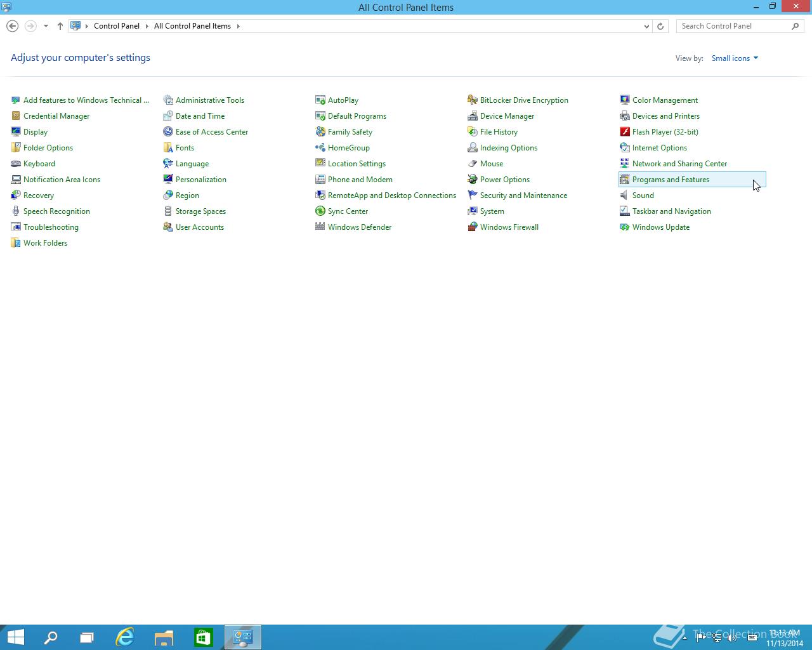The height and width of the screenshot is (650, 812).
Task: Open Credential Manager link
Action: pos(56,116)
